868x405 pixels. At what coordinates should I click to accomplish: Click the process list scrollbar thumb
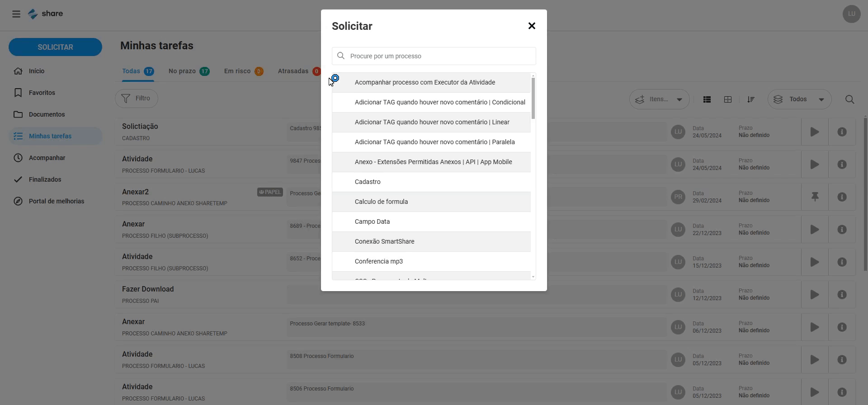(x=533, y=98)
